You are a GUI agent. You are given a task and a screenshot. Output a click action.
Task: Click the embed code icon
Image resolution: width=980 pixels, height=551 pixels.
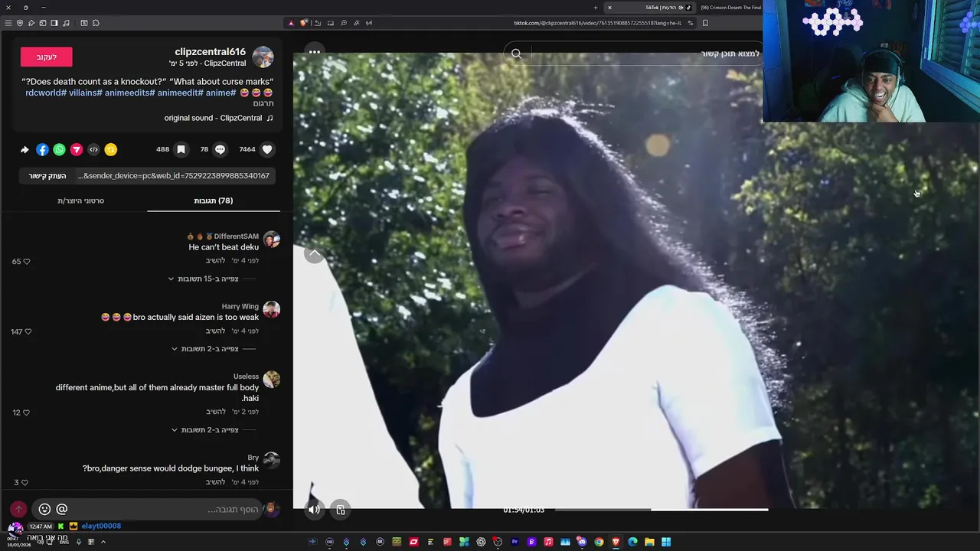click(x=93, y=149)
